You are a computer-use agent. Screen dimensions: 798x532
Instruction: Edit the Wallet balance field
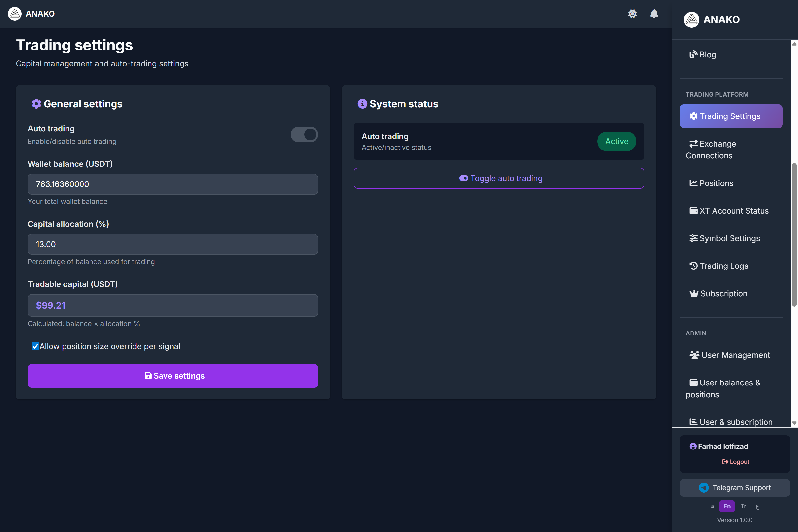(173, 184)
